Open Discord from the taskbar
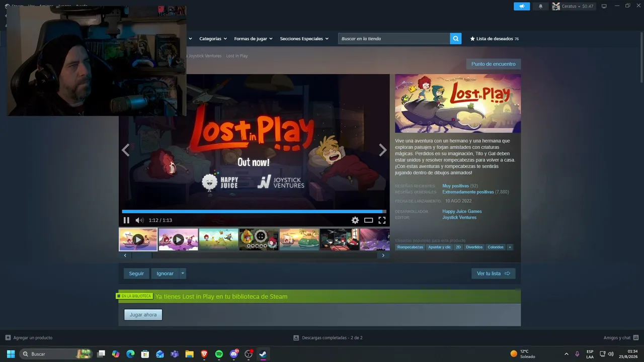The width and height of the screenshot is (644, 362). 233,354
